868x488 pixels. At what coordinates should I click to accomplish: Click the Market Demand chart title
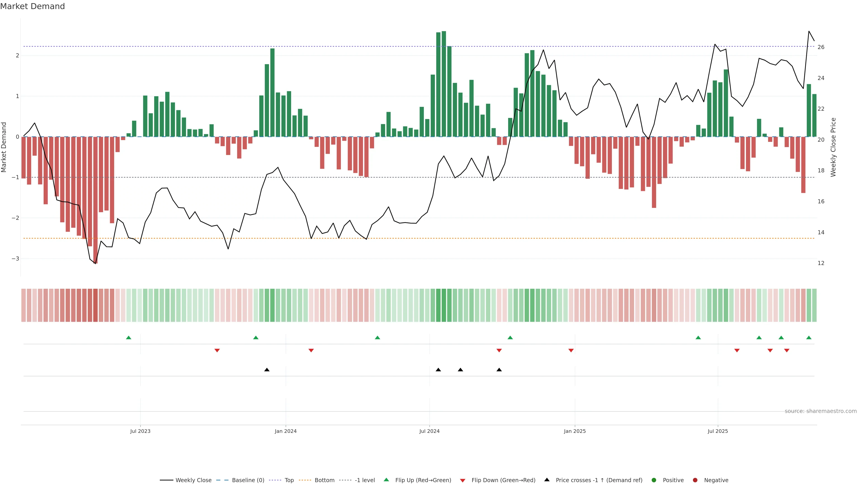pyautogui.click(x=32, y=6)
